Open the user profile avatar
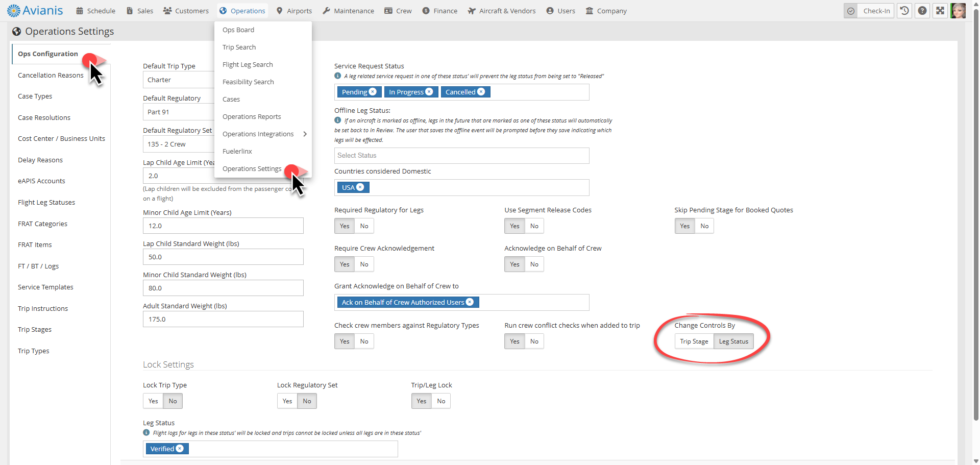Screen dimensions: 980x465 point(958,11)
